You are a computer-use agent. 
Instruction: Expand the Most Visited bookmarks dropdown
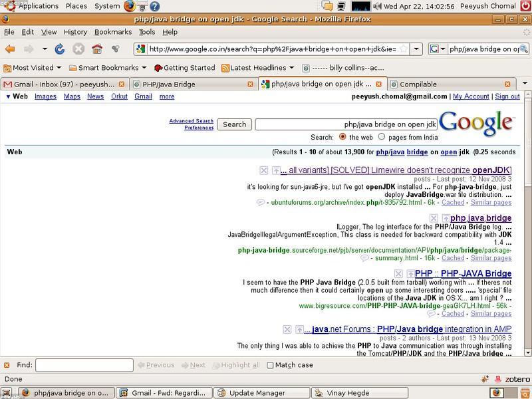pos(59,68)
